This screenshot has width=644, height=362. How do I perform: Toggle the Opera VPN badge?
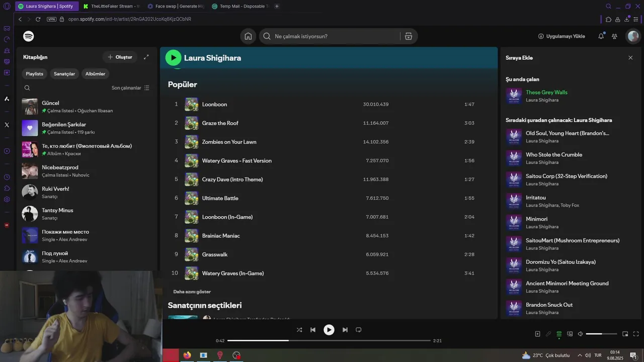tap(51, 19)
